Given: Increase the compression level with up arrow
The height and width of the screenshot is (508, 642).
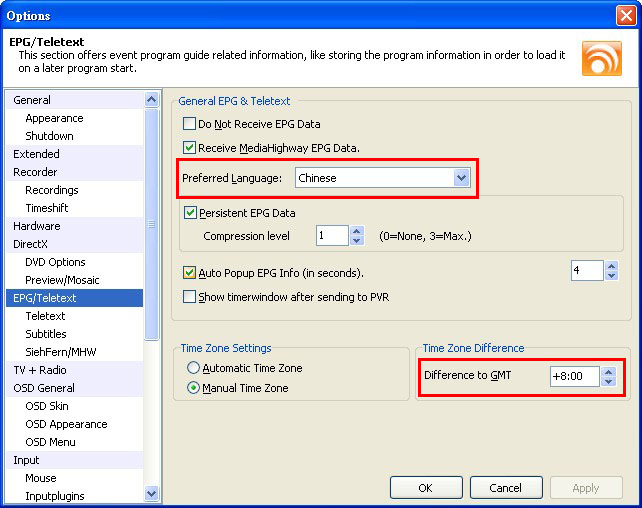Looking at the screenshot, I should 357,231.
